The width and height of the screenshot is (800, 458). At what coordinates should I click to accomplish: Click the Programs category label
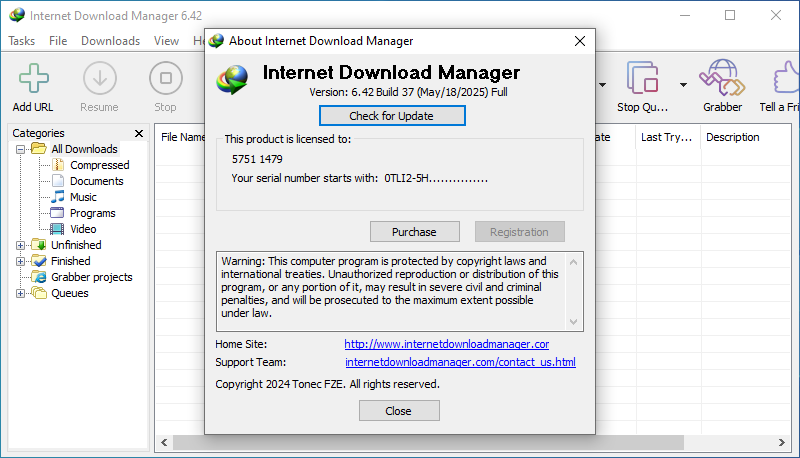92,213
